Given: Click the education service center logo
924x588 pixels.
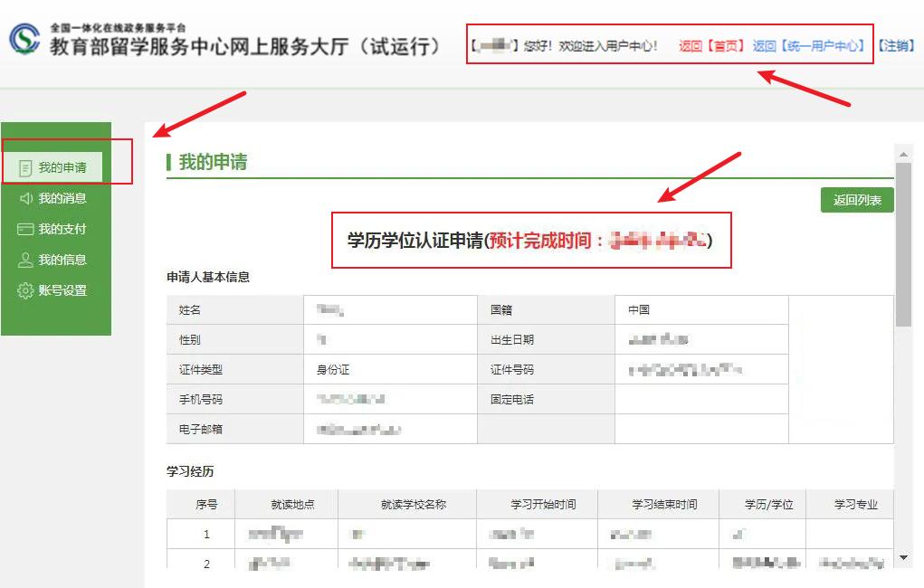Looking at the screenshot, I should [24, 38].
